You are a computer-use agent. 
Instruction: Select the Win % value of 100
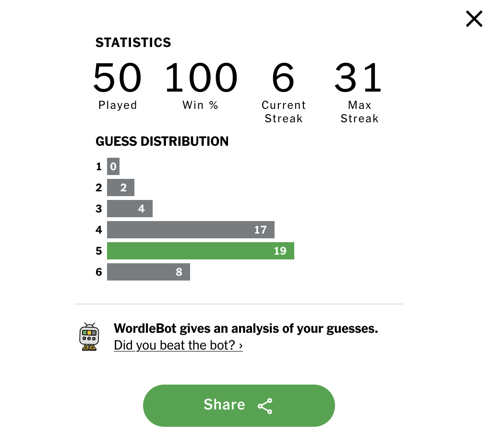click(201, 77)
